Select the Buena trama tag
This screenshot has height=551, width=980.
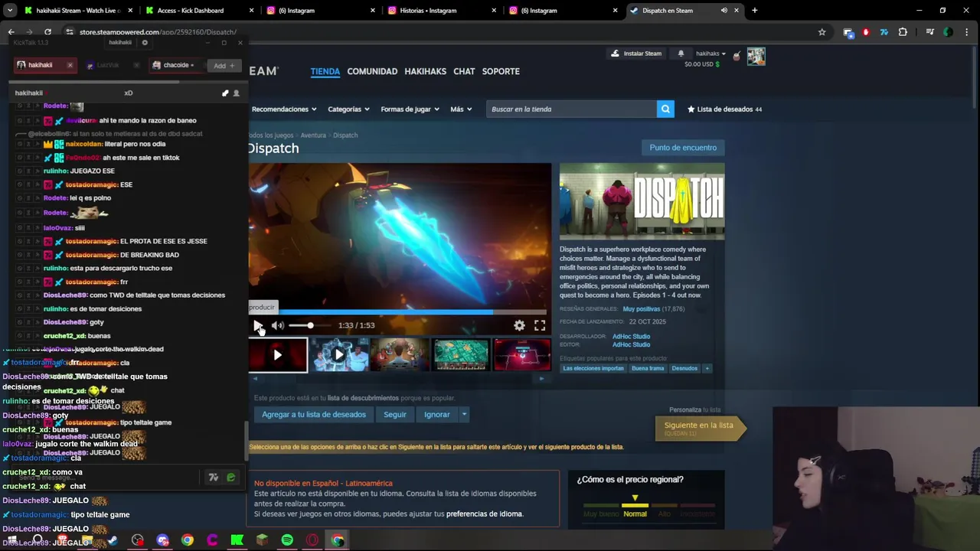648,368
